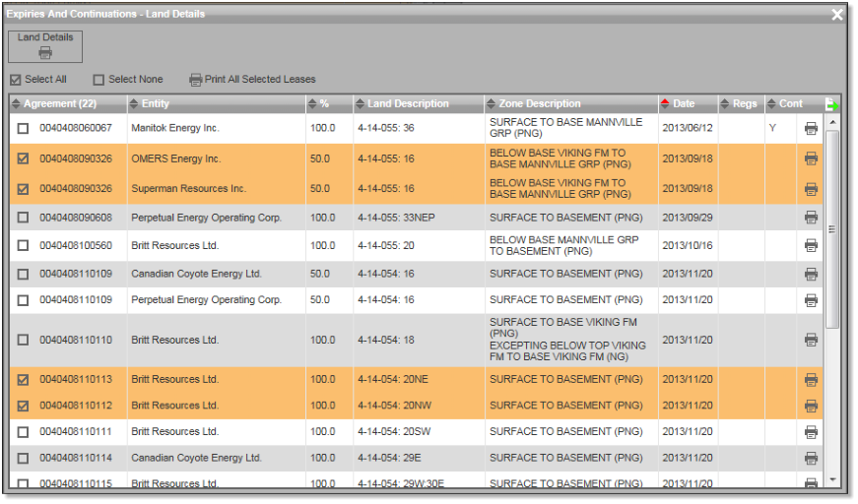Screen dimensions: 858x504
Task: Click date cell 2013/06/12
Action: pos(688,128)
